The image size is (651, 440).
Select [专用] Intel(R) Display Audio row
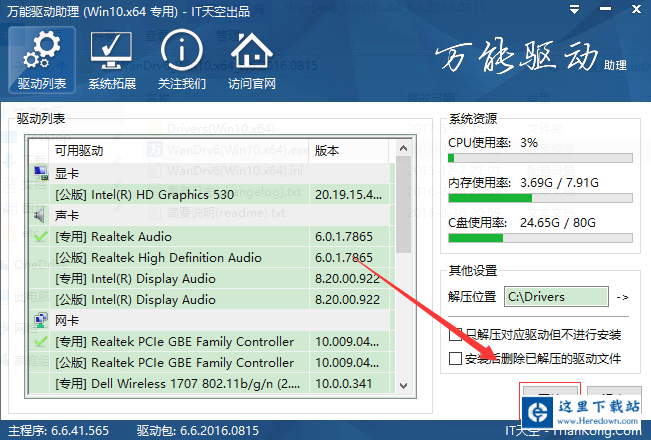click(x=210, y=279)
